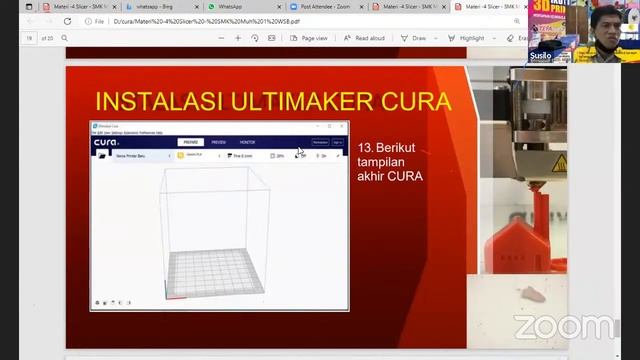Click the adhesion On setting in Cura
640x360 pixels.
(x=321, y=156)
